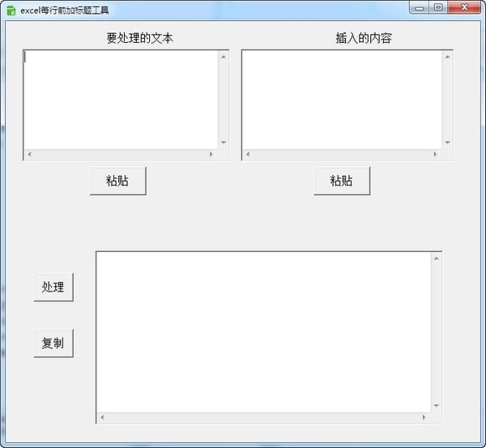Click the 复制 button
Image resolution: width=486 pixels, height=448 pixels.
click(53, 343)
